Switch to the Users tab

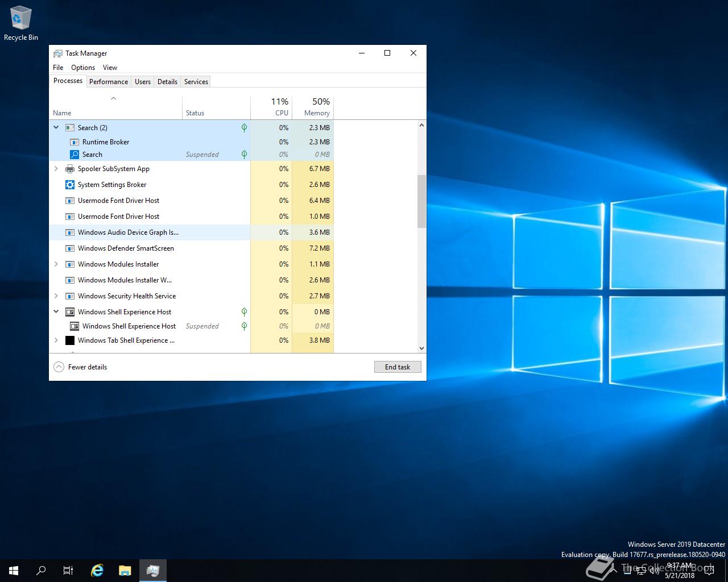click(x=143, y=82)
